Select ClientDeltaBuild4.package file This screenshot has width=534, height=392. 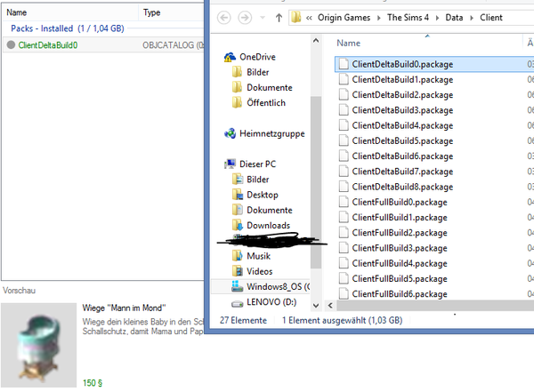tap(402, 125)
